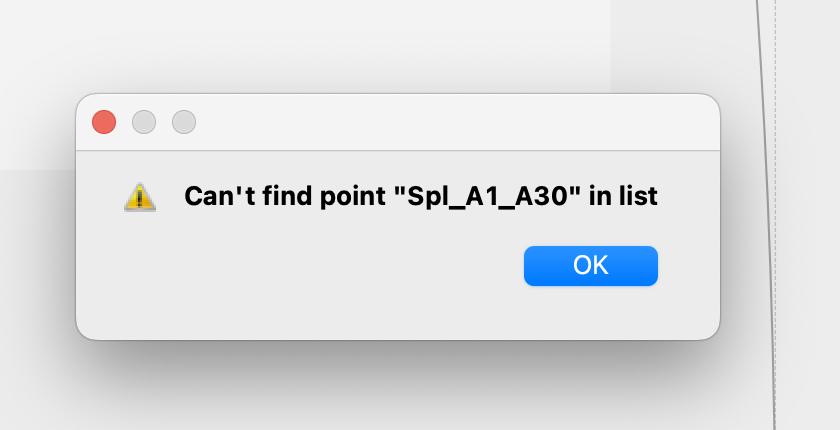Click the word "find" in the dialog message
Image resolution: width=840 pixels, height=430 pixels.
(288, 196)
